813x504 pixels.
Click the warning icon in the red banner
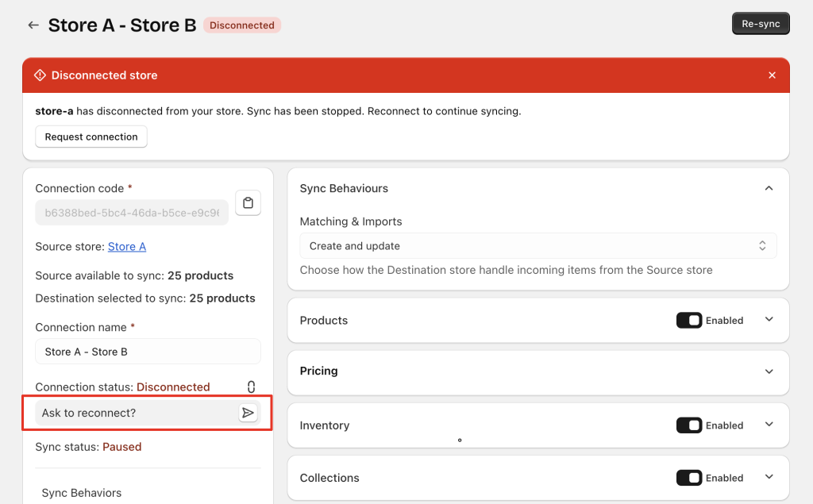click(x=40, y=75)
